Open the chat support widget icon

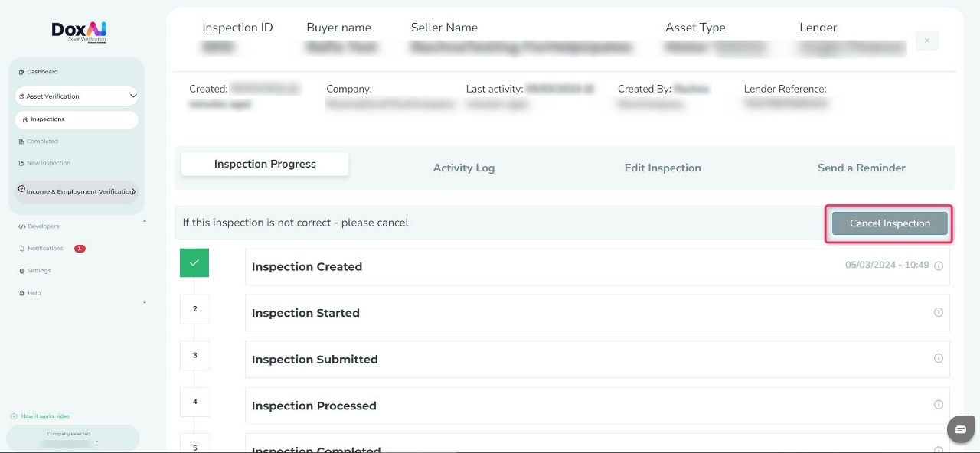(960, 429)
